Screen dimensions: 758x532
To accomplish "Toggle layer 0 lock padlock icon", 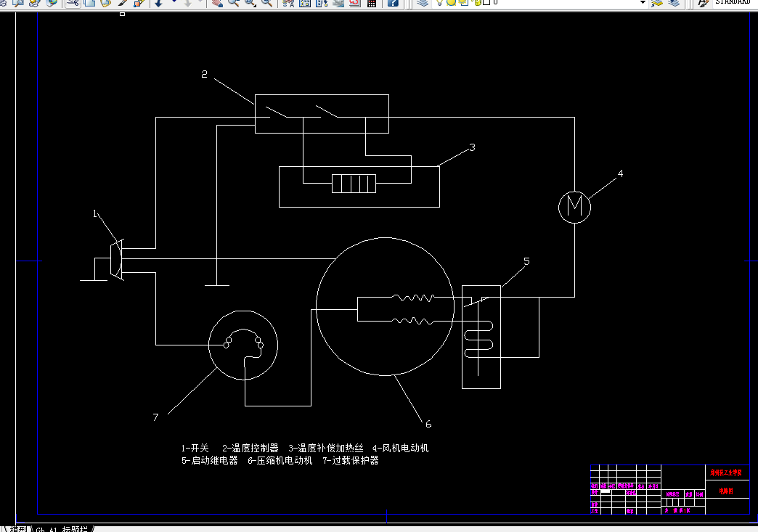I will click(x=477, y=2).
